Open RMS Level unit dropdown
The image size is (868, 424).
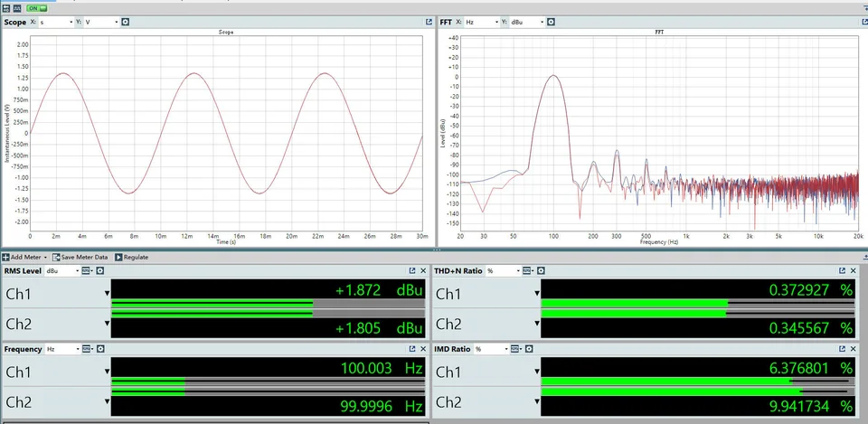[62, 270]
